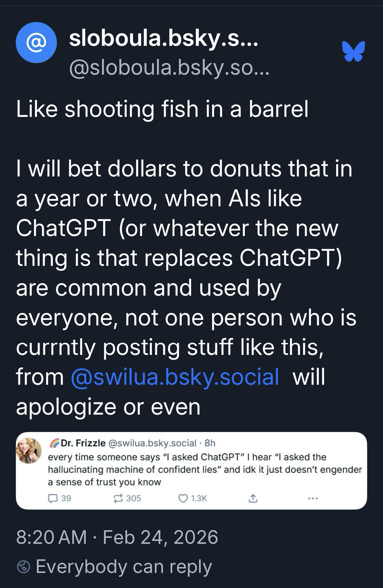The image size is (383, 588).
Task: Click the rainbow emoji beside Dr. Frizzle
Action: pyautogui.click(x=53, y=443)
